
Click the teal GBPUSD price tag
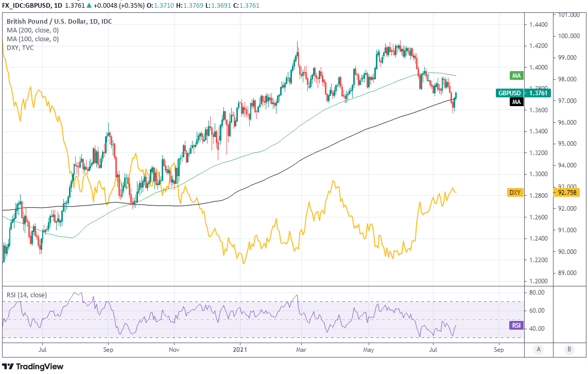pyautogui.click(x=510, y=93)
